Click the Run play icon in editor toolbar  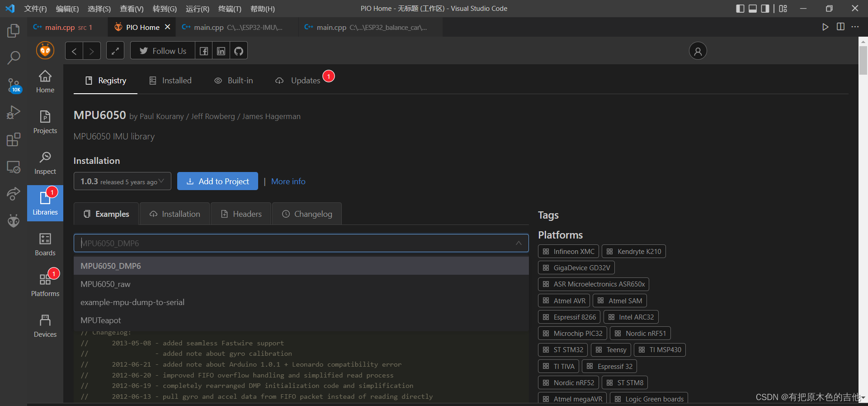coord(825,27)
